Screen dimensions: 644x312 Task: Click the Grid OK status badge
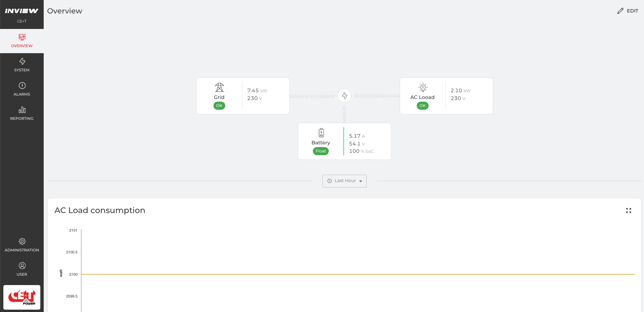[x=219, y=106]
